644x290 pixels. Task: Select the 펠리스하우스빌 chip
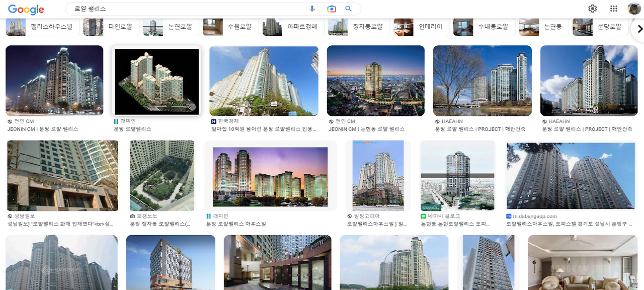click(42, 27)
